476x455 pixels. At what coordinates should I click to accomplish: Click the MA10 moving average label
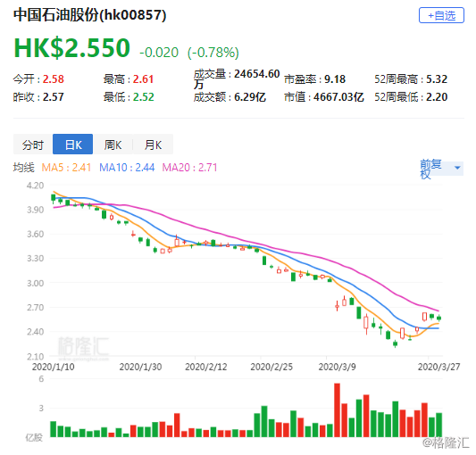pyautogui.click(x=127, y=168)
